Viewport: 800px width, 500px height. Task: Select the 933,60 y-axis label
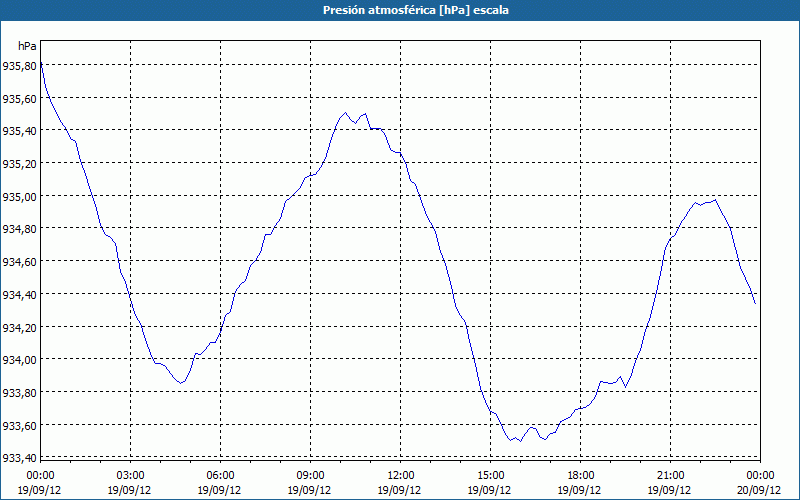tap(19, 425)
